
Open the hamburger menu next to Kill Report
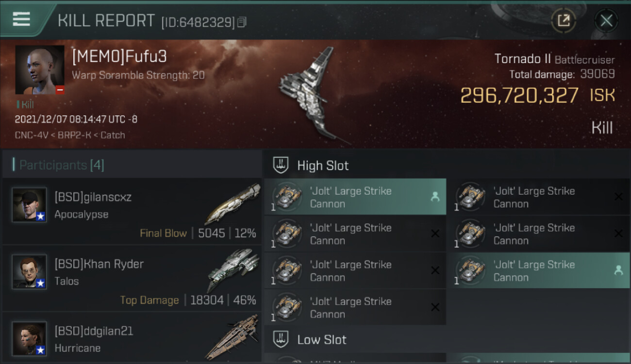click(x=21, y=19)
